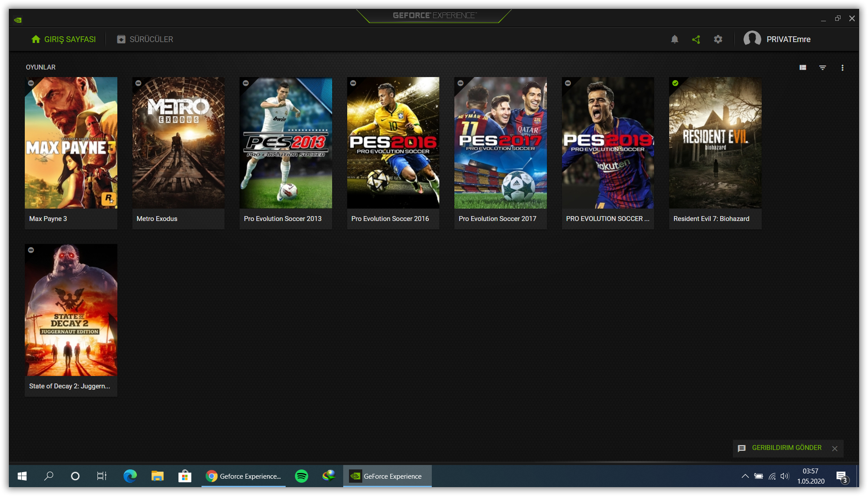868x496 pixels.
Task: Click PES 2013 optimization status badge
Action: tap(246, 83)
